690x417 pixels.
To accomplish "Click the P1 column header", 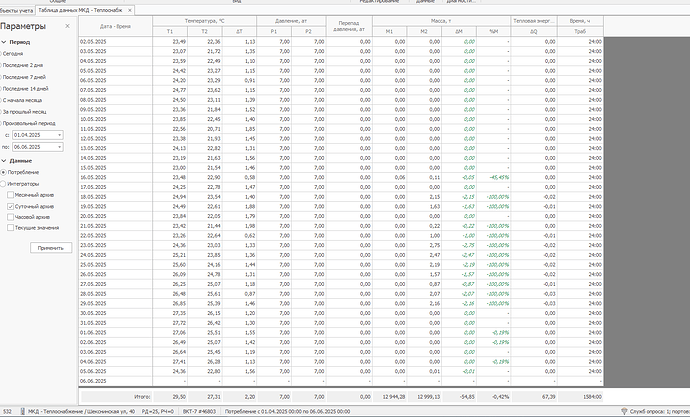I will tap(274, 32).
